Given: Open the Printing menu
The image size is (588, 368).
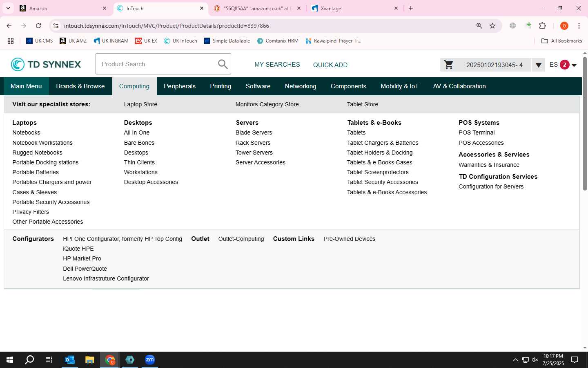Looking at the screenshot, I should [220, 86].
